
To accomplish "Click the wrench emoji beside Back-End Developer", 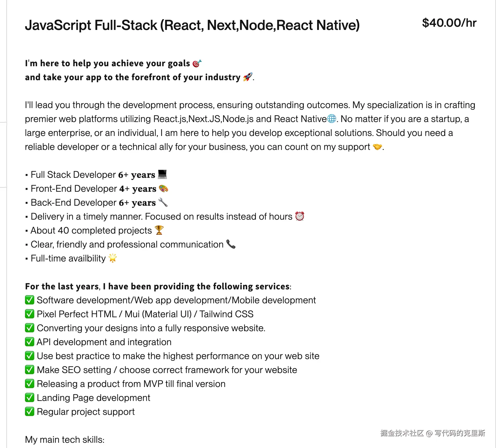I will (x=163, y=202).
